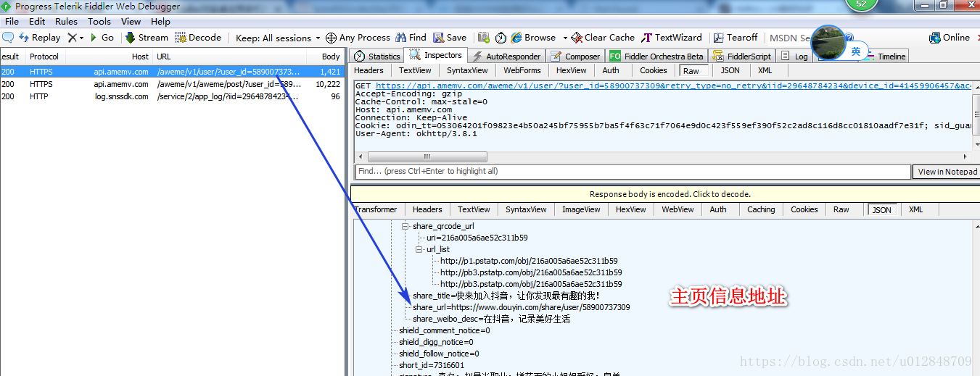Open the View menu
Viewport: 980px width, 376px height.
[x=131, y=22]
